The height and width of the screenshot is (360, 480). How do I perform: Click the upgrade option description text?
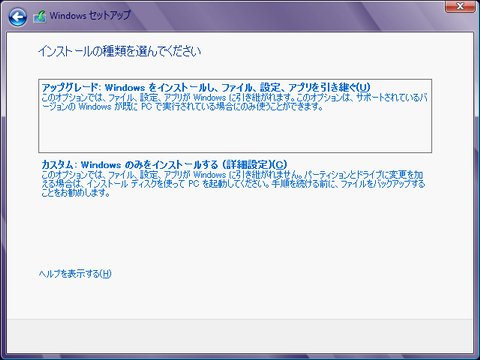tap(234, 102)
